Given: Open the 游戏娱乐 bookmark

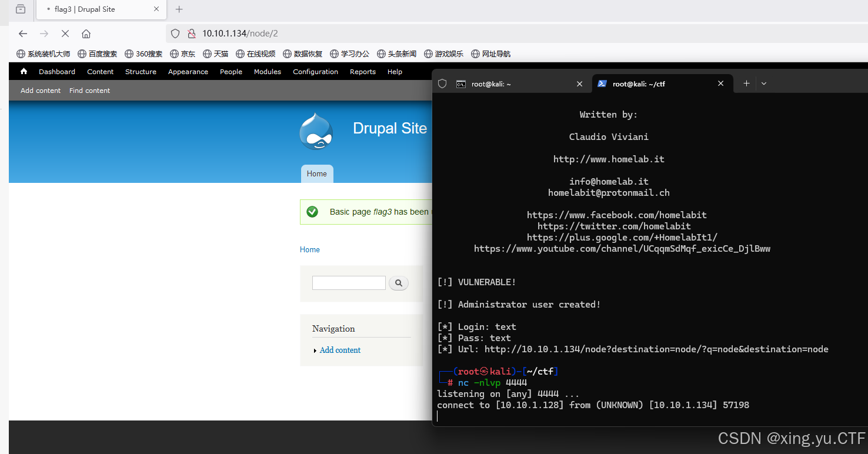Looking at the screenshot, I should (x=444, y=54).
